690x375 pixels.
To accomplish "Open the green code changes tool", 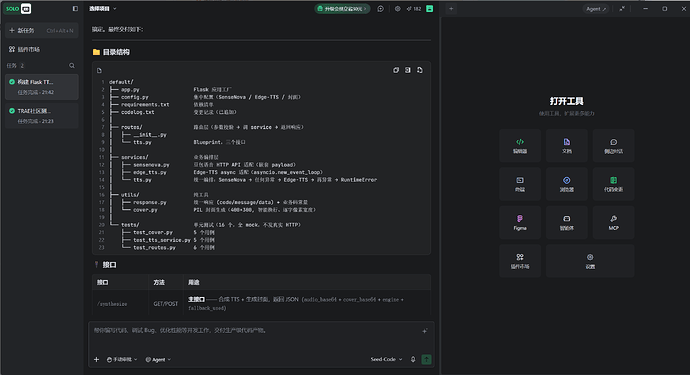I will pyautogui.click(x=613, y=184).
